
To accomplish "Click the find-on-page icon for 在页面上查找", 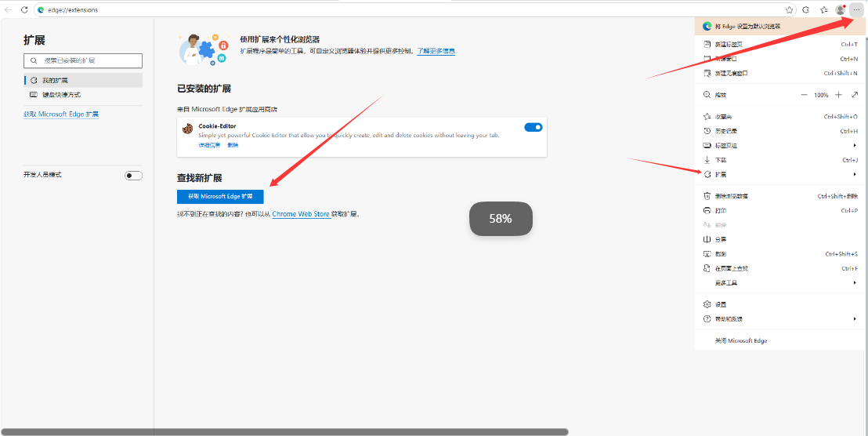I will pos(707,268).
